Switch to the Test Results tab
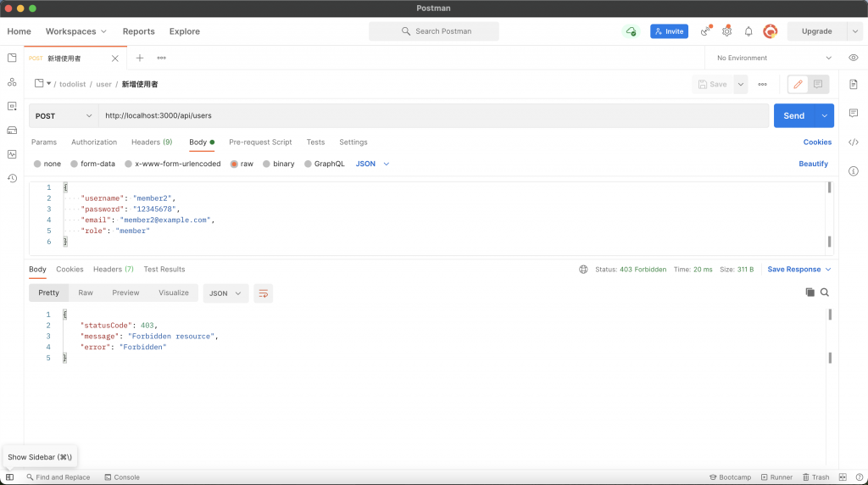This screenshot has height=485, width=868. (x=164, y=269)
